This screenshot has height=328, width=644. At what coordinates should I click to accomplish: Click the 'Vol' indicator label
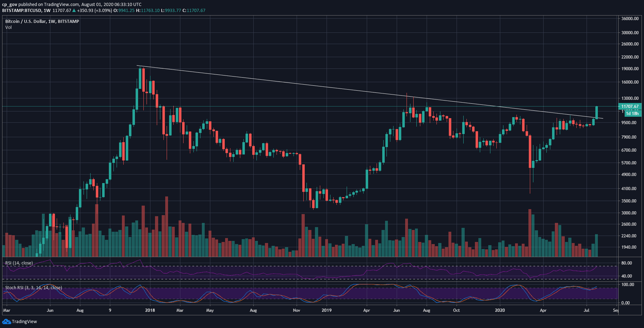pyautogui.click(x=8, y=27)
